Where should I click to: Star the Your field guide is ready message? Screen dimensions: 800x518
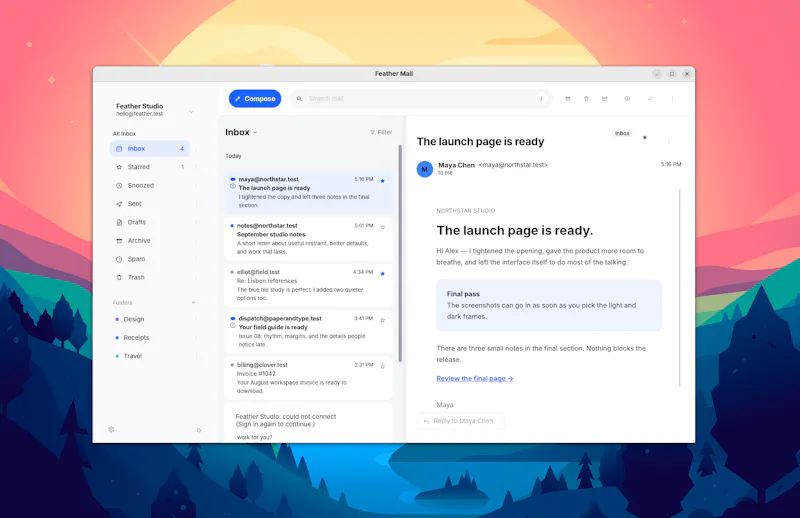pos(383,320)
